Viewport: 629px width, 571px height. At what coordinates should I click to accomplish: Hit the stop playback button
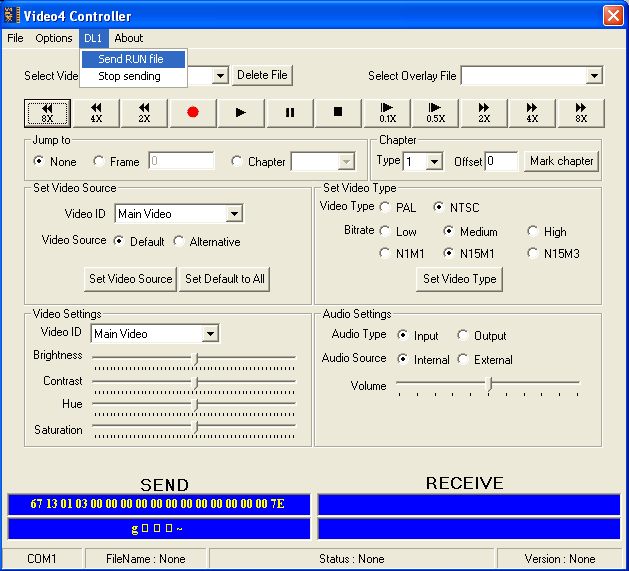(x=338, y=112)
